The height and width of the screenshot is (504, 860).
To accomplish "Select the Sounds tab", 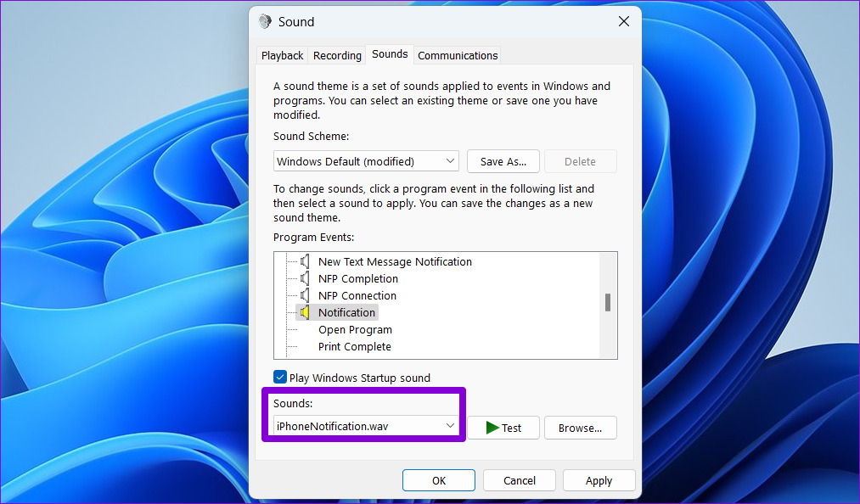I will 390,54.
